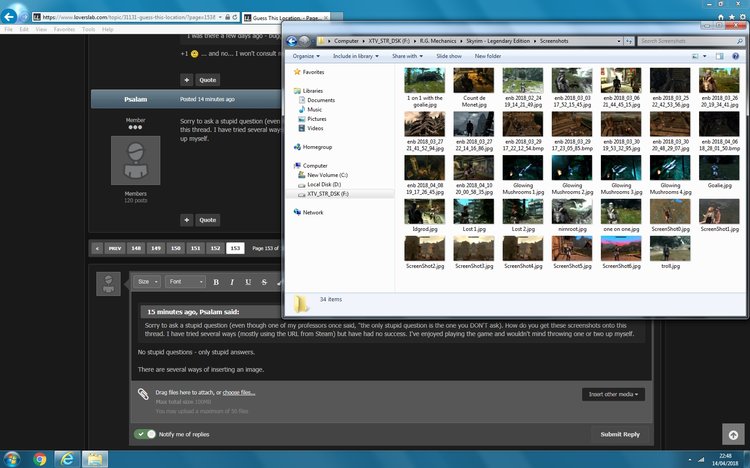Open the Share with dropdown
This screenshot has width=750, height=468.
(x=407, y=56)
